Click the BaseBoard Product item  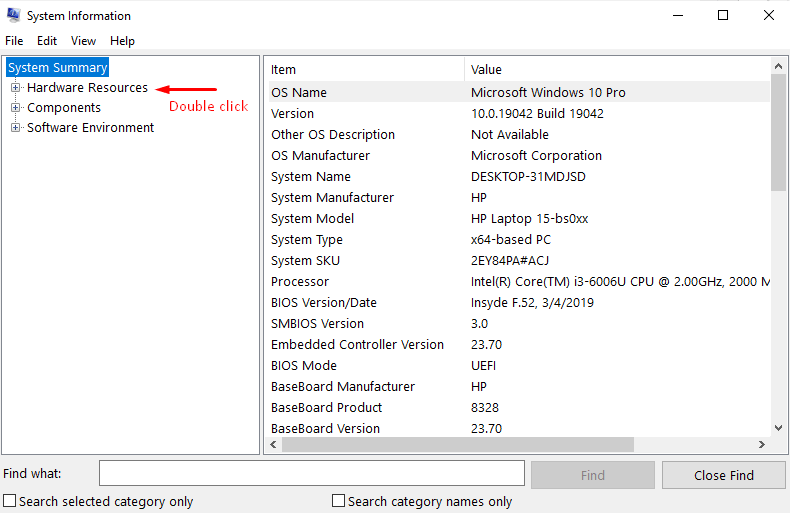point(326,408)
